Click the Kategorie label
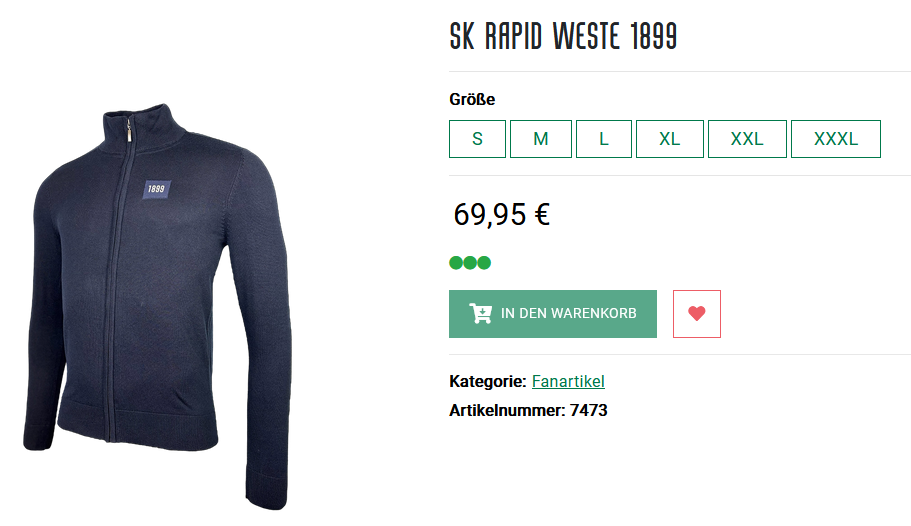This screenshot has width=911, height=526. click(487, 381)
